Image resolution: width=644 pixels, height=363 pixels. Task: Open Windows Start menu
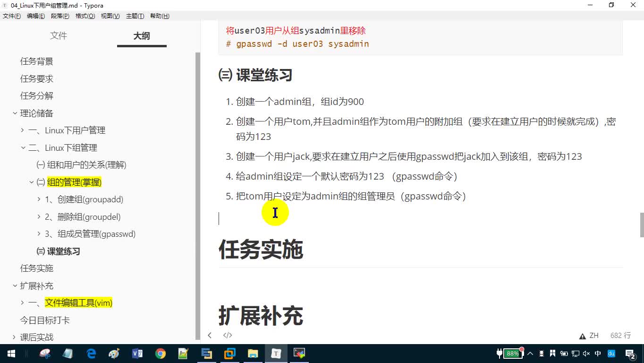[11, 354]
